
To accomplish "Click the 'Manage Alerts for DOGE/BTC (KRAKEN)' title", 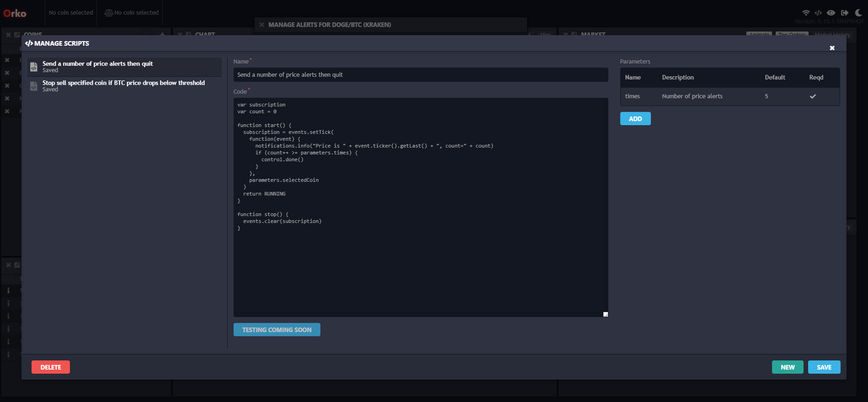I will (x=330, y=25).
